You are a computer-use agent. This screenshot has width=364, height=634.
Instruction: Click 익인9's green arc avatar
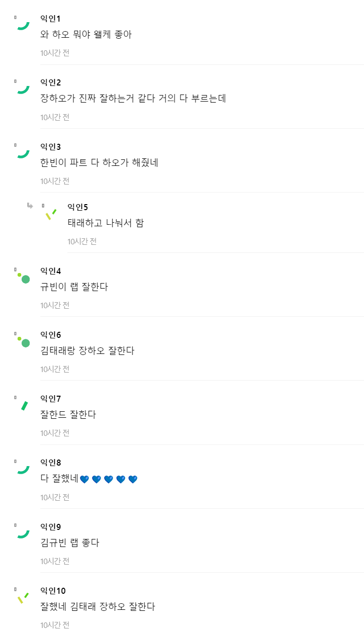(x=22, y=532)
